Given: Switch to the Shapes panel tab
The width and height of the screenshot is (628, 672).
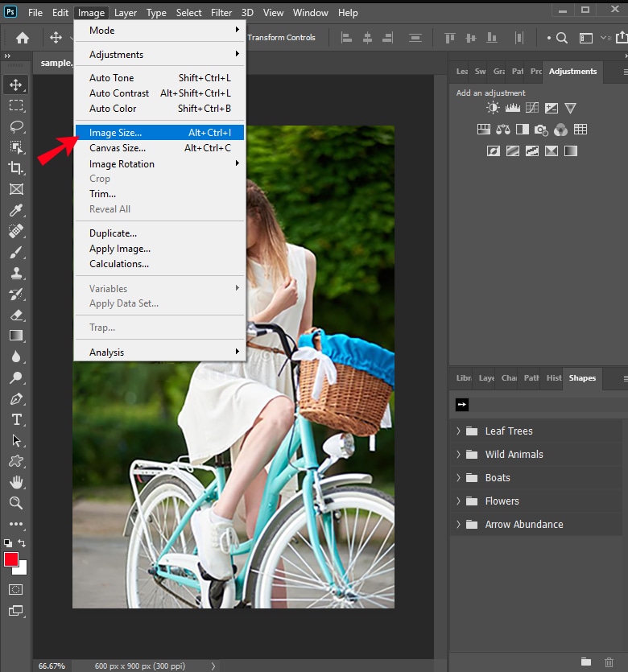Looking at the screenshot, I should click(x=582, y=378).
